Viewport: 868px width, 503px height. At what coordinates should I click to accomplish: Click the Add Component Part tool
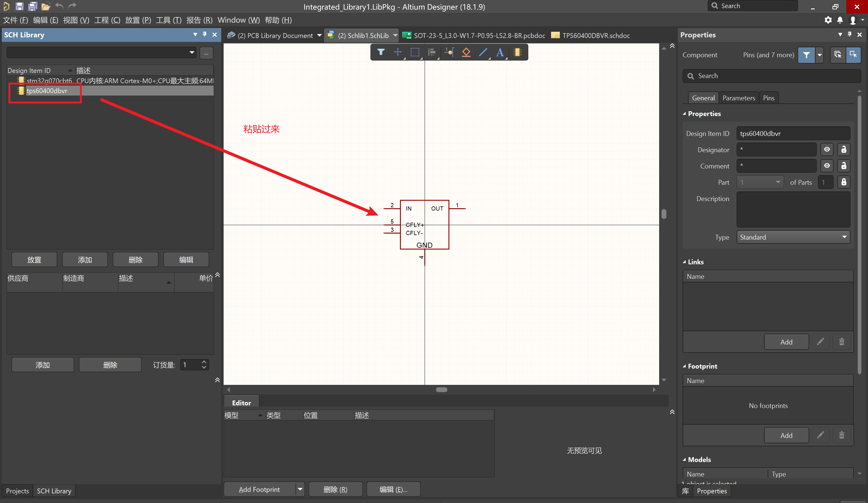[517, 52]
